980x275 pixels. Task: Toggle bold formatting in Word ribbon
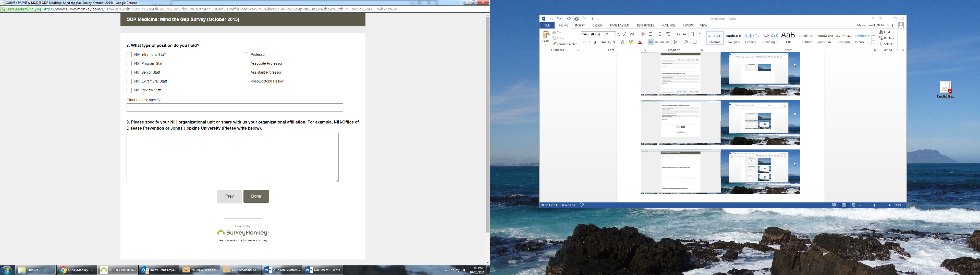[x=583, y=42]
